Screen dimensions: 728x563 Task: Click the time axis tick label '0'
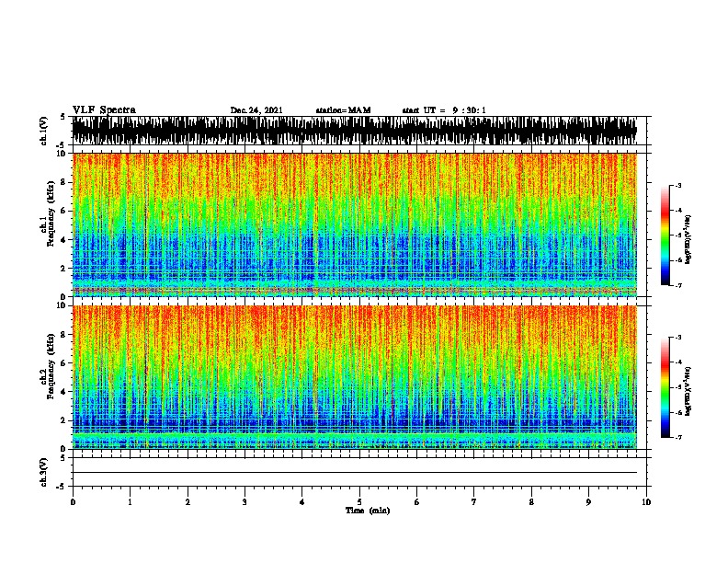[73, 502]
